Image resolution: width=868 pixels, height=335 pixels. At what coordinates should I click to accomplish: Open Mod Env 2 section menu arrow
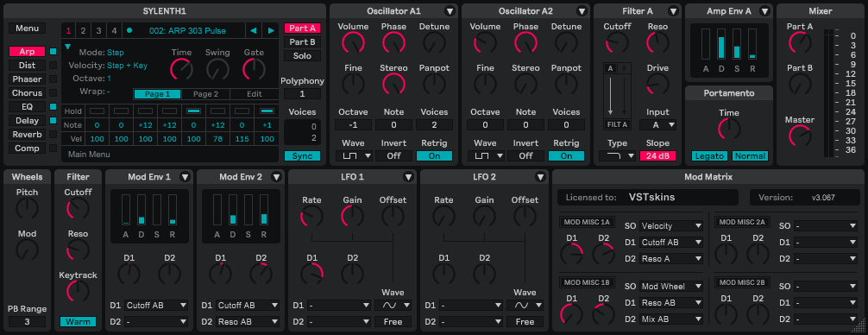[276, 177]
